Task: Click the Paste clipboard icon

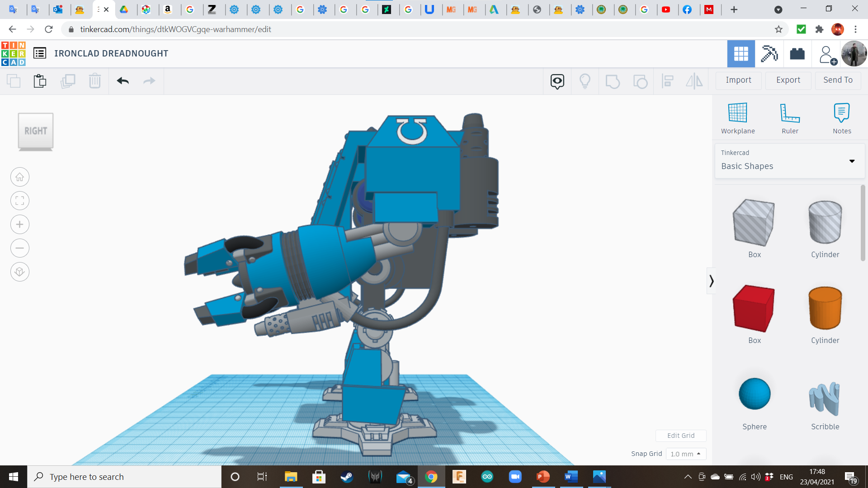Action: pyautogui.click(x=40, y=81)
